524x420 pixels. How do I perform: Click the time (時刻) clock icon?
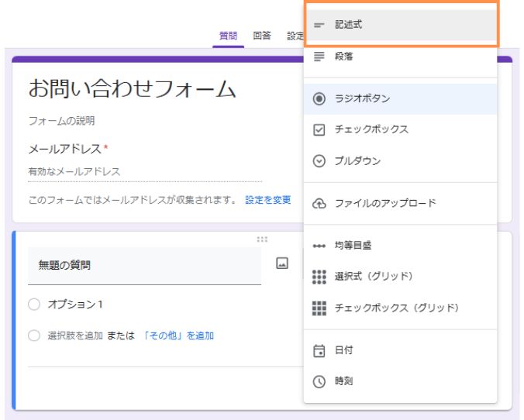point(319,381)
